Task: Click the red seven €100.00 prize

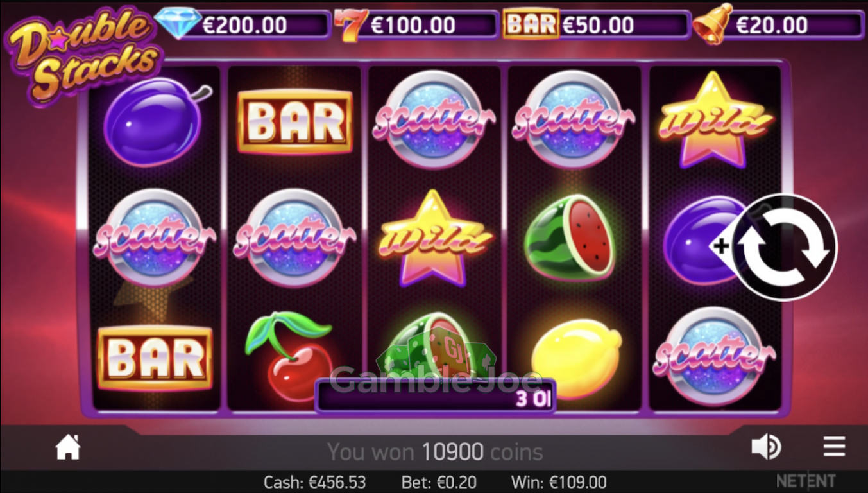Action: (415, 25)
